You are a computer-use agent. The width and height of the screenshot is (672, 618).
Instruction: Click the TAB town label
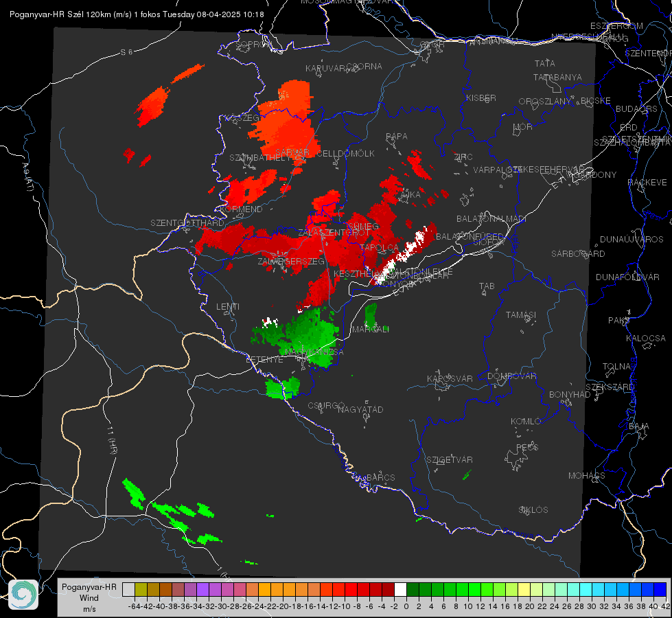coord(487,286)
